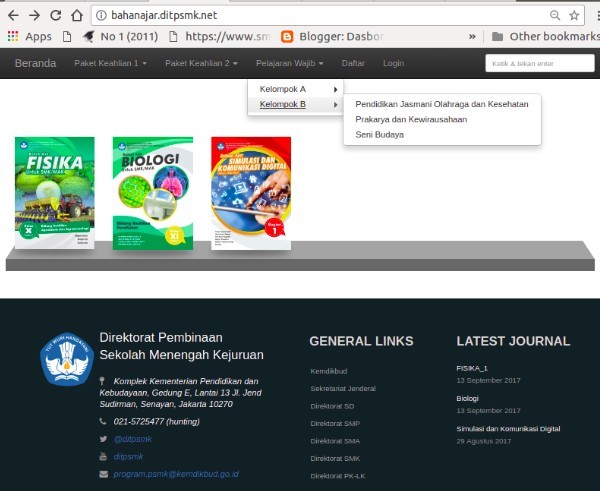The image size is (600, 491).
Task: Open the Direktorat SMA link
Action: (335, 441)
